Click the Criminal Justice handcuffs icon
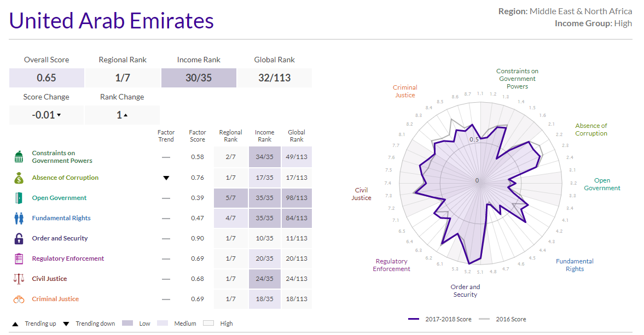The height and width of the screenshot is (335, 644). point(19,299)
